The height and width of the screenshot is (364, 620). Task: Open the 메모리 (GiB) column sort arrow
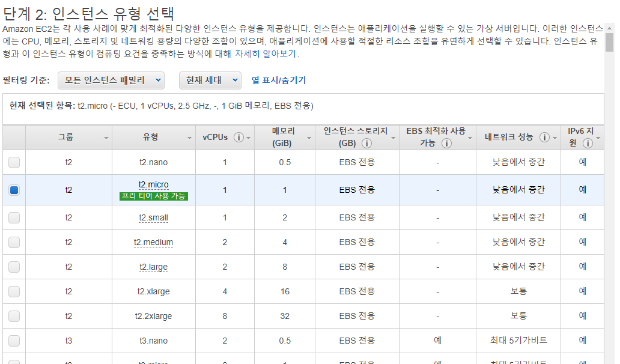(309, 138)
